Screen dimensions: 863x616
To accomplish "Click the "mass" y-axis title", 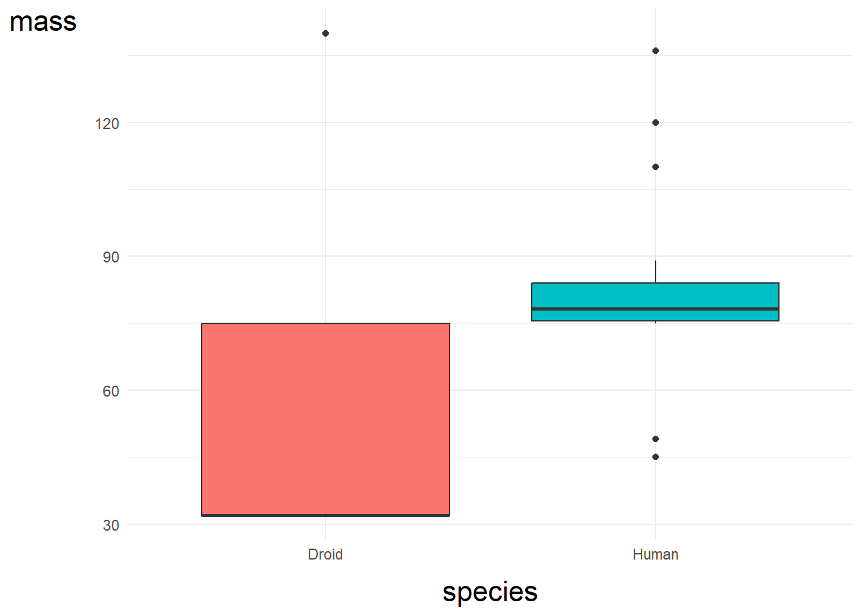I will click(x=43, y=22).
